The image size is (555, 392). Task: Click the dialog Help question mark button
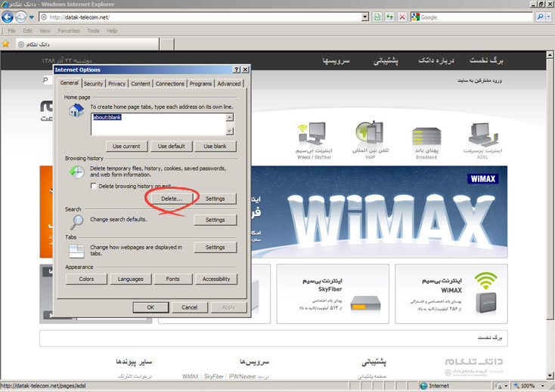pos(237,69)
